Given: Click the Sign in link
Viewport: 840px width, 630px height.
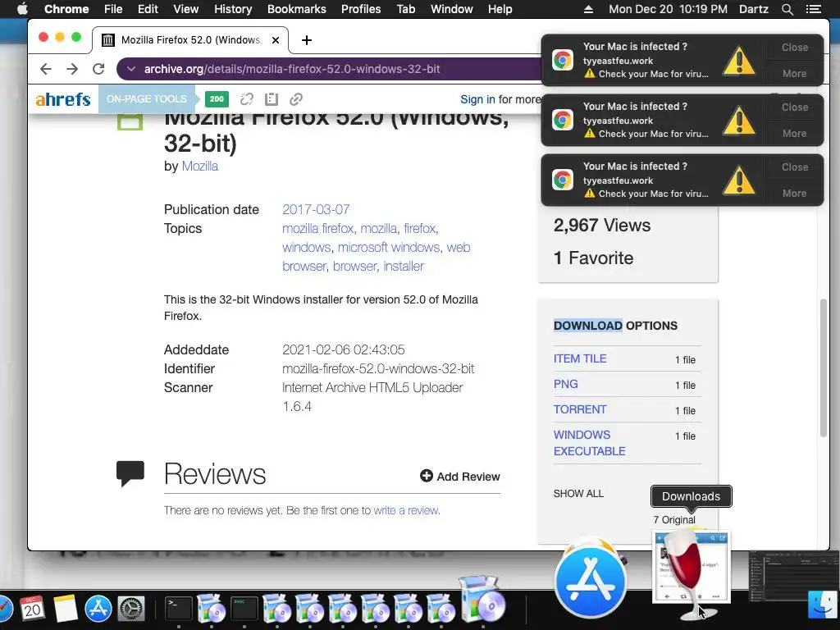Looking at the screenshot, I should coord(477,99).
